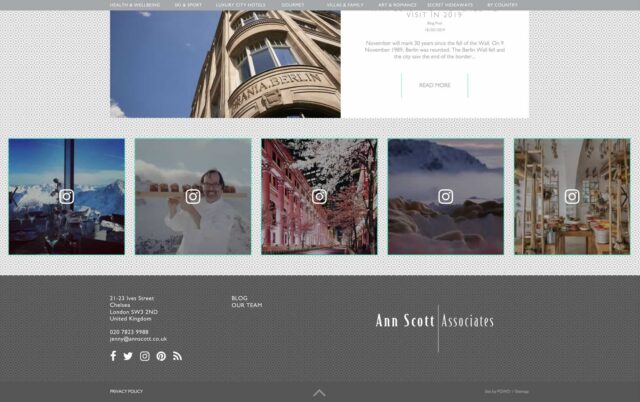640x402 pixels.
Task: Click the Read More button
Action: coord(434,86)
